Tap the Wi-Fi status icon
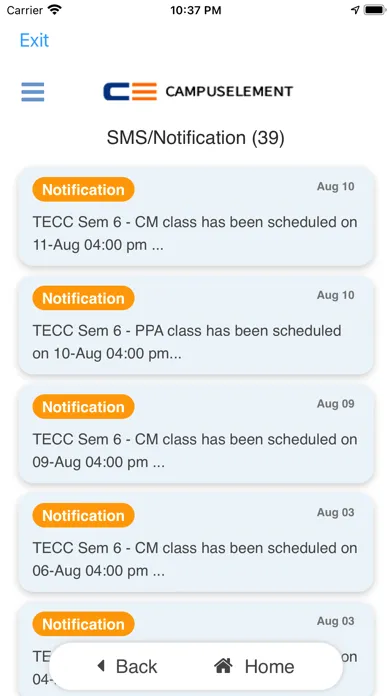 (55, 10)
